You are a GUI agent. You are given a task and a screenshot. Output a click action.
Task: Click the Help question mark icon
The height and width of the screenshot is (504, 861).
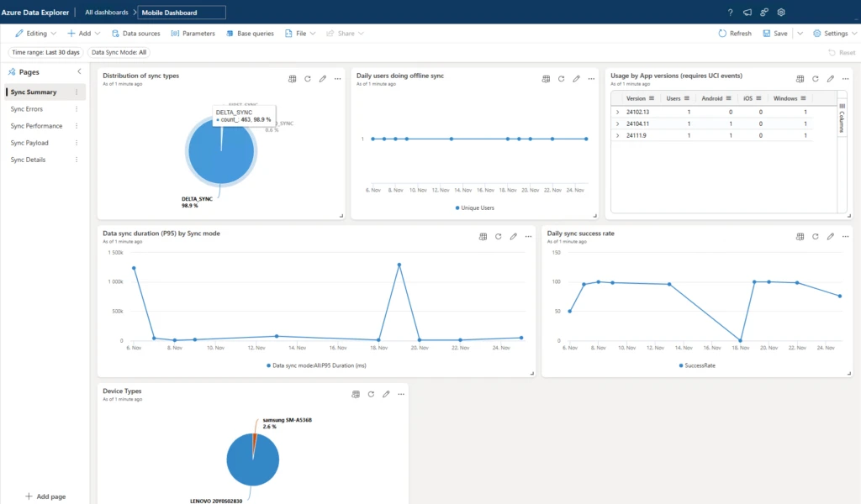(x=729, y=13)
